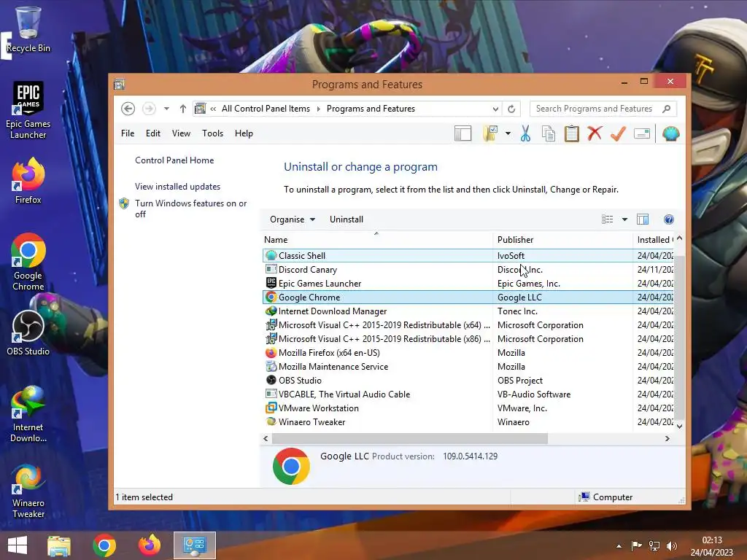The image size is (747, 560).
Task: Select Winaero Tweaker in the program list
Action: [x=468, y=421]
